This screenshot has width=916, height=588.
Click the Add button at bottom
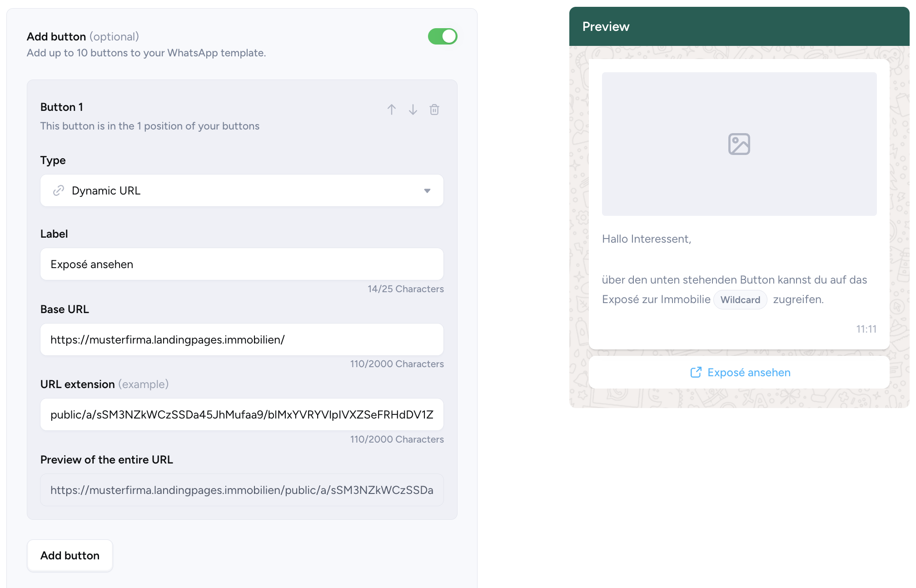(x=70, y=555)
